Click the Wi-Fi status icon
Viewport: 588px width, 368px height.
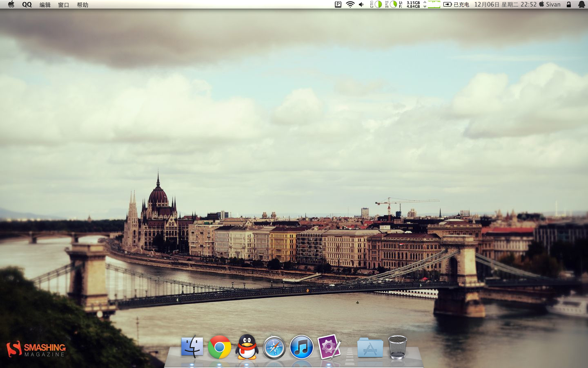350,4
